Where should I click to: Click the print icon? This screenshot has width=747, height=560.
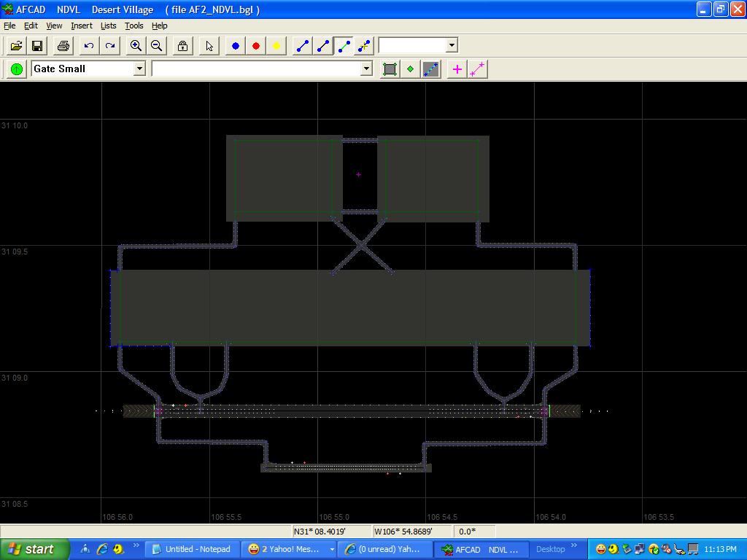tap(63, 46)
